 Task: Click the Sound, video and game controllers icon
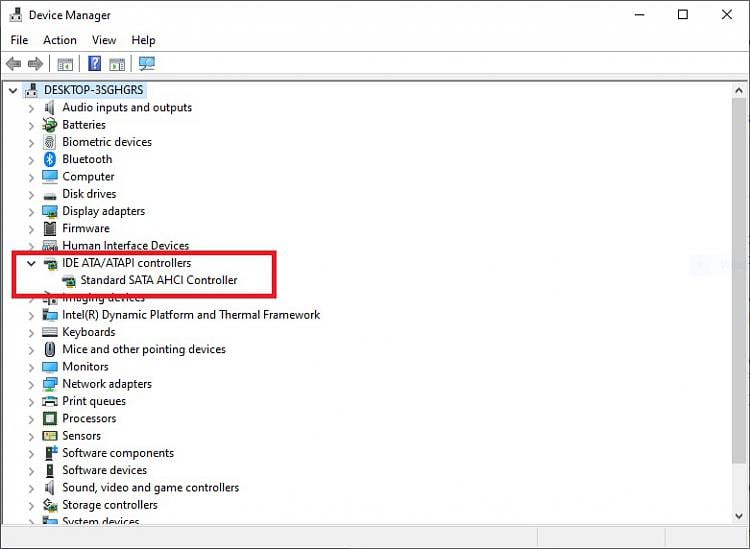49,487
